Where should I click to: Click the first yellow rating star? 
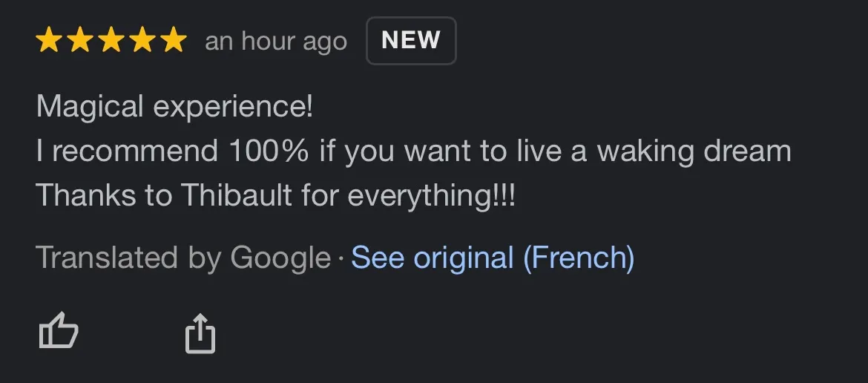pyautogui.click(x=48, y=40)
